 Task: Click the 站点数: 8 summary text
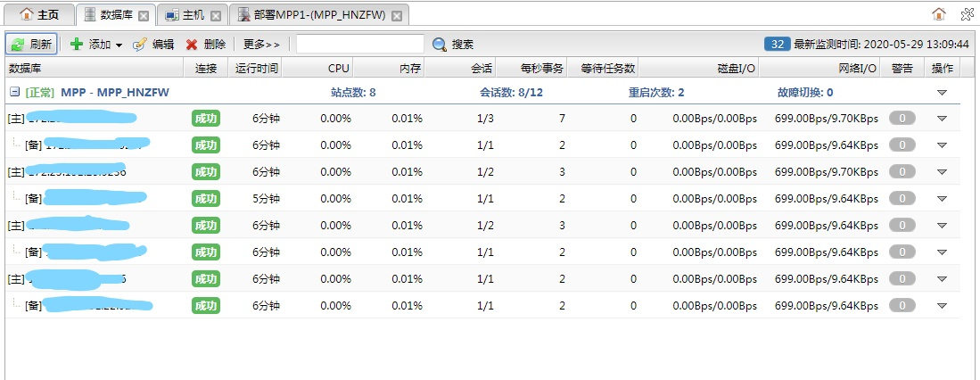coord(353,93)
